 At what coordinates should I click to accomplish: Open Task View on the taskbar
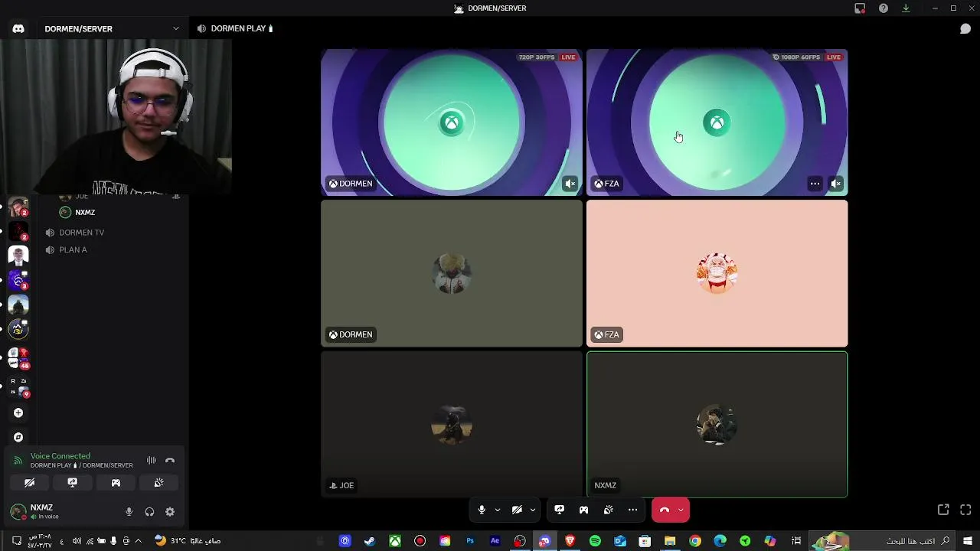point(796,541)
